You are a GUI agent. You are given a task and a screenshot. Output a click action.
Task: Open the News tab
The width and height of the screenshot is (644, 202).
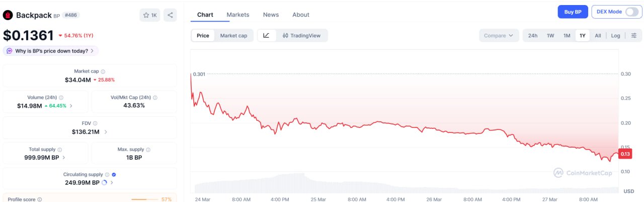(271, 15)
